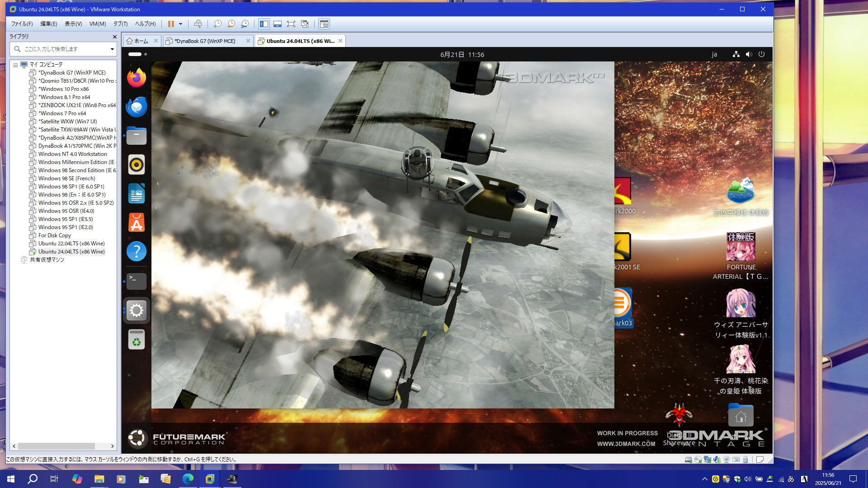Image resolution: width=868 pixels, height=488 pixels.
Task: Select Windows 10 Pro x86 VM in library
Action: coord(59,89)
